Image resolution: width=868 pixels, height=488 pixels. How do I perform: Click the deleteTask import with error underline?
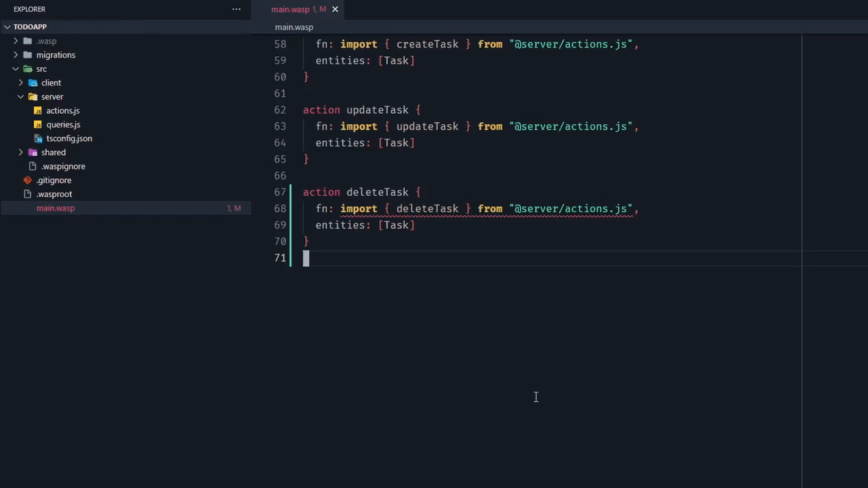(427, 209)
